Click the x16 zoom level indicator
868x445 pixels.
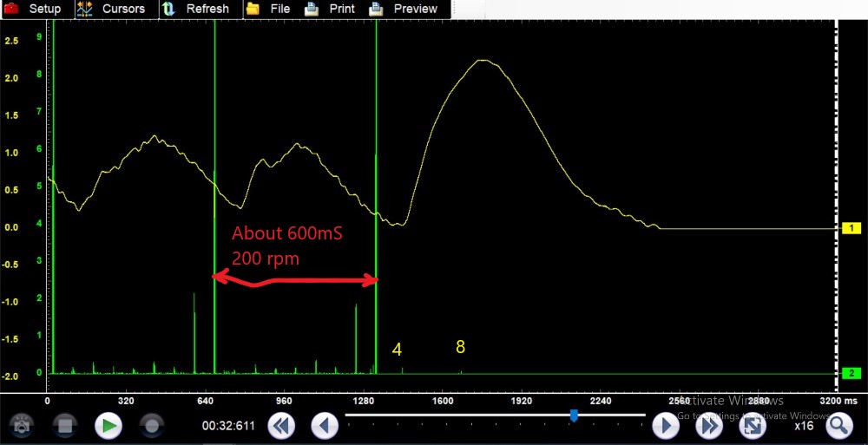pos(804,426)
